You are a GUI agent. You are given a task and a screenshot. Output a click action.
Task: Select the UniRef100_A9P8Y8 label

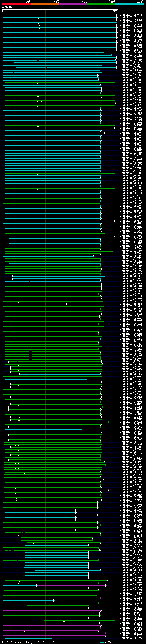pyautogui.click(x=131, y=35)
